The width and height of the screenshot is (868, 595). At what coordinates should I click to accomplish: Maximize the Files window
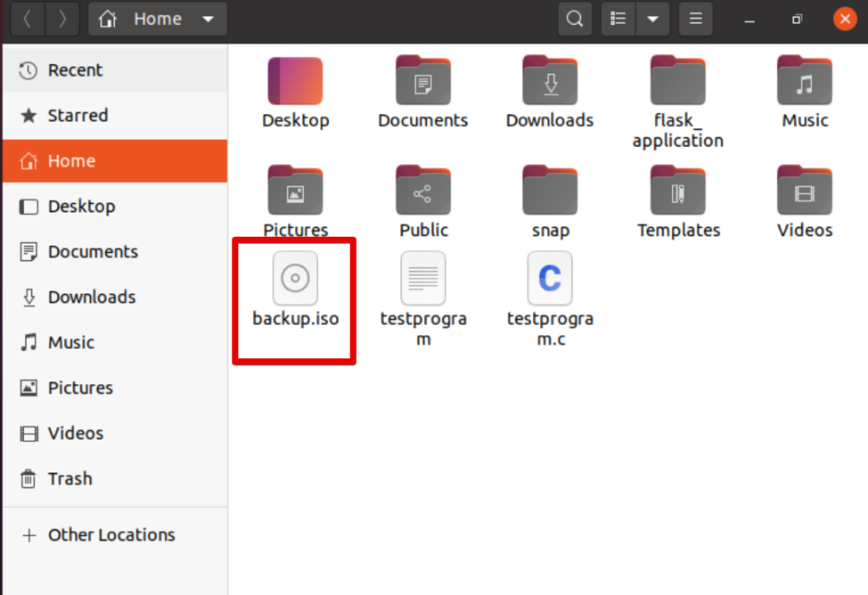point(797,20)
